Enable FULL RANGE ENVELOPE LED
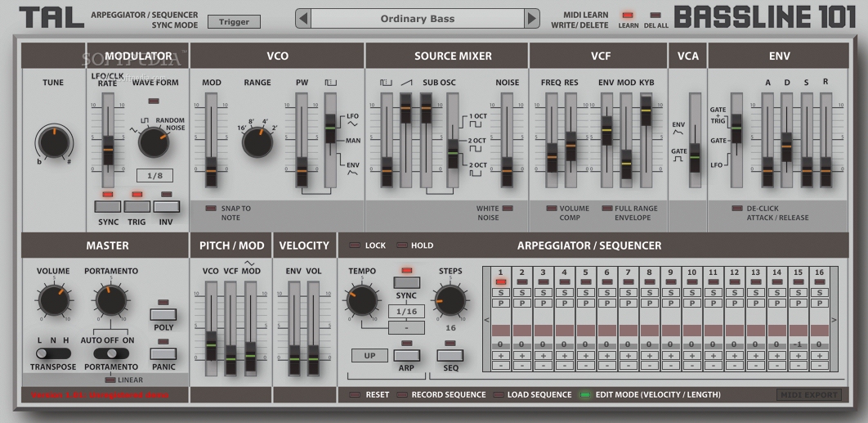868x423 pixels. point(607,209)
